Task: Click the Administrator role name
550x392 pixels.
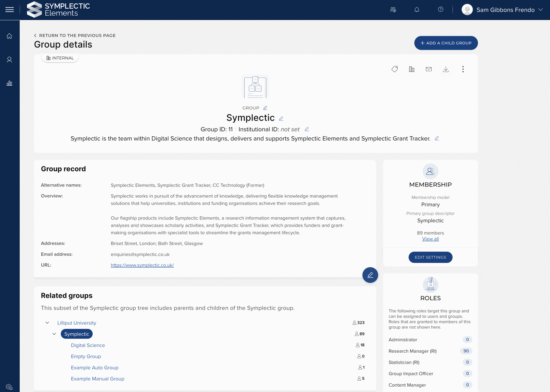Action: pos(403,340)
